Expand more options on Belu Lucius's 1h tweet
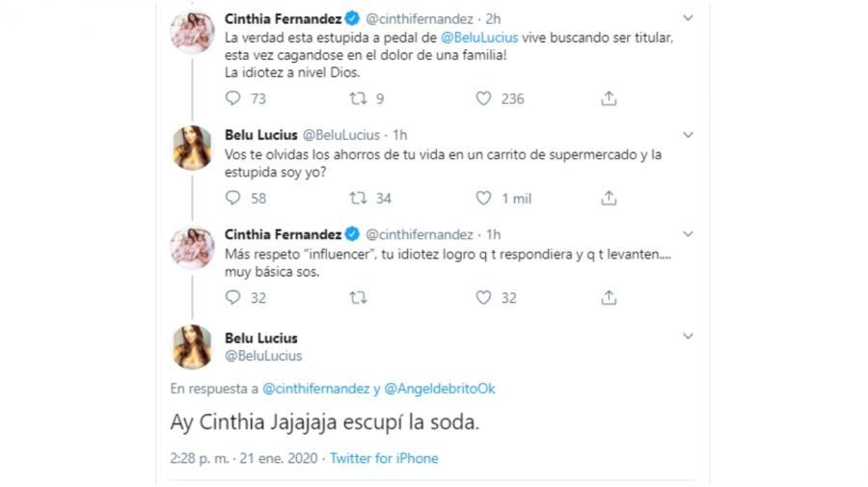 688,135
